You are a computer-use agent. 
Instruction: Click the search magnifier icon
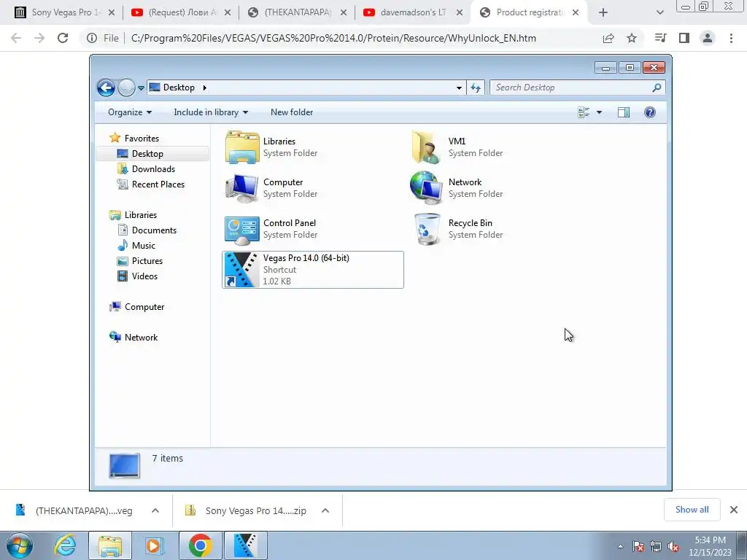click(657, 87)
